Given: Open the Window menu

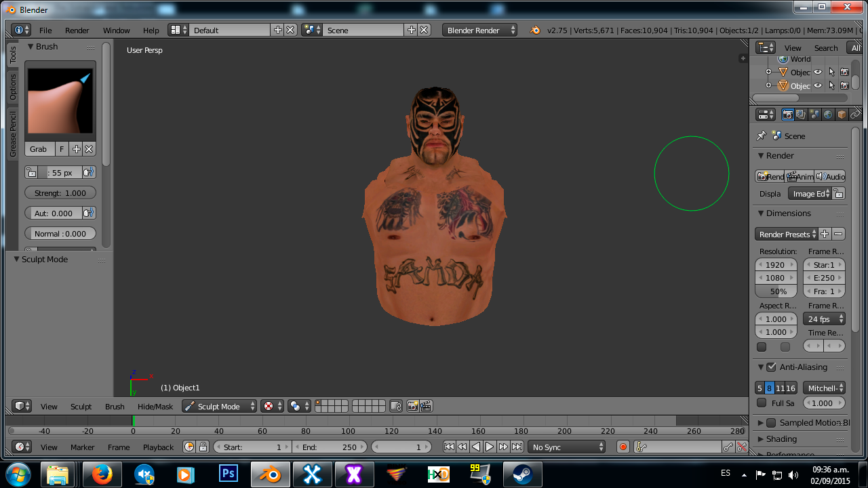Looking at the screenshot, I should tap(116, 30).
